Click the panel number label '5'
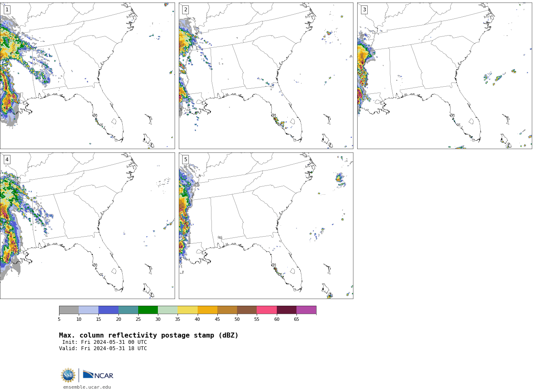 pos(186,160)
